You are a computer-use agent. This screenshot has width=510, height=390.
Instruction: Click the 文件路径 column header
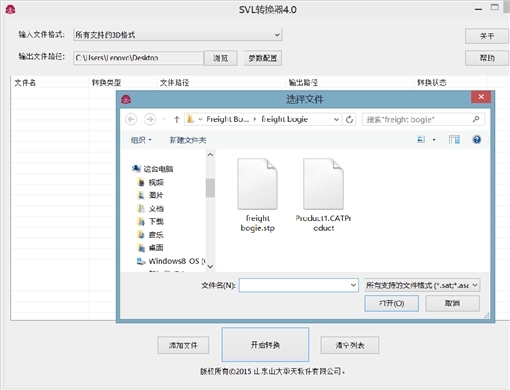click(x=221, y=82)
